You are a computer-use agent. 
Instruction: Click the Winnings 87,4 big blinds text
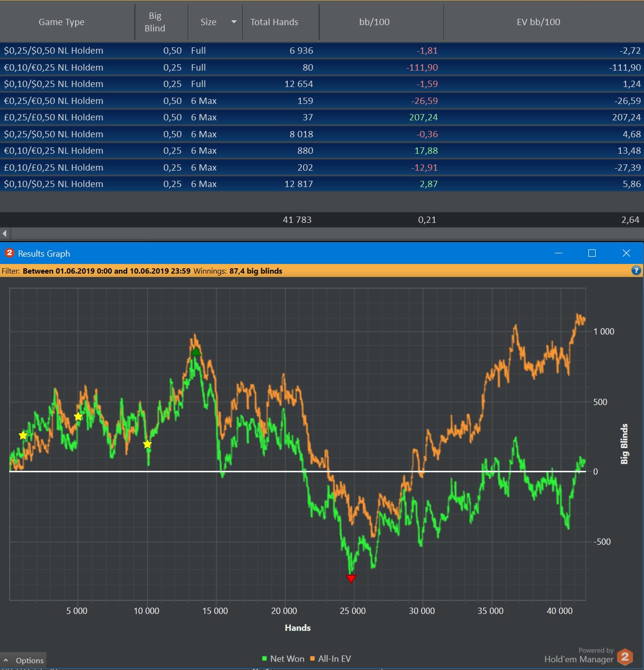pyautogui.click(x=238, y=271)
